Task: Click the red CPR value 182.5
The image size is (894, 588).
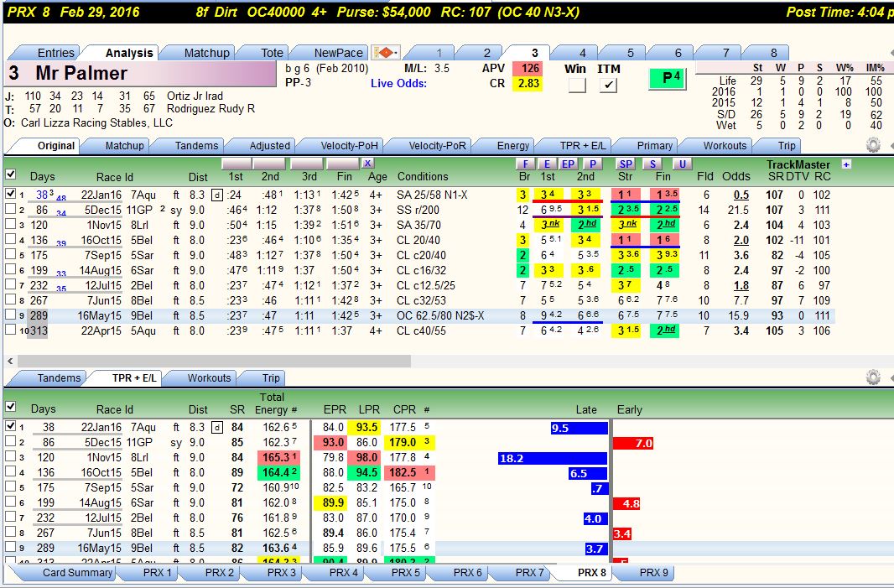Action: coord(403,473)
